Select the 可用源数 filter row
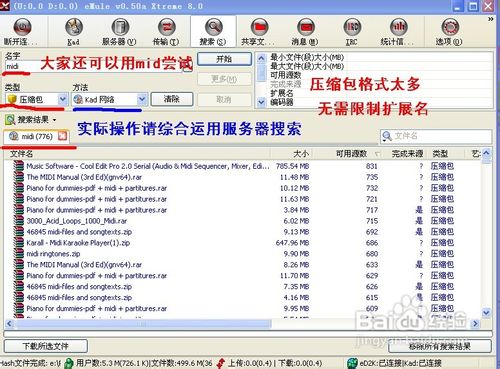The image size is (500, 369). (x=286, y=75)
